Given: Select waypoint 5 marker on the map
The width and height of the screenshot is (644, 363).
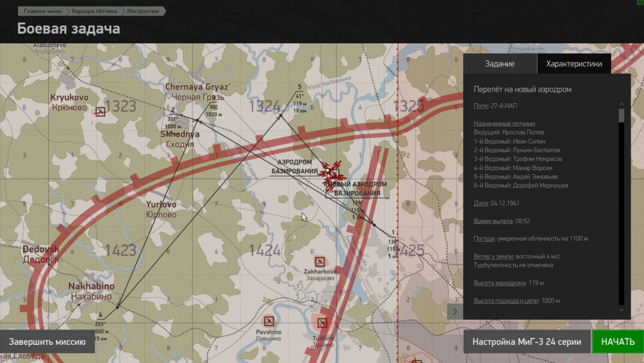Looking at the screenshot, I should click(281, 116).
